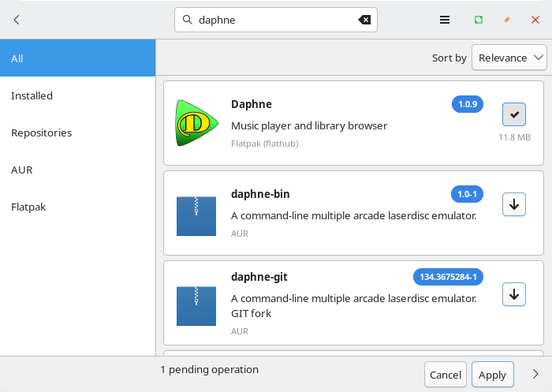Click the AUR label under daphne-bin
The image size is (552, 392).
coord(240,233)
